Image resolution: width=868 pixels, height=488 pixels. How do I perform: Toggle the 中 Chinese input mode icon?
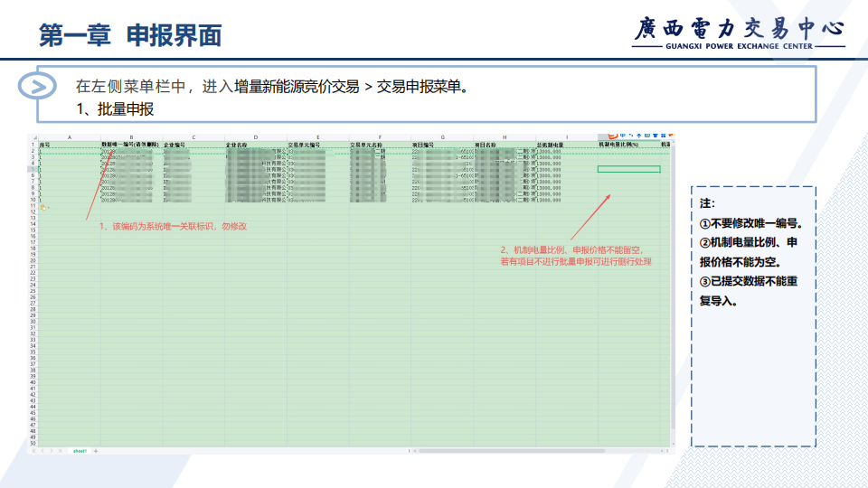coord(623,136)
